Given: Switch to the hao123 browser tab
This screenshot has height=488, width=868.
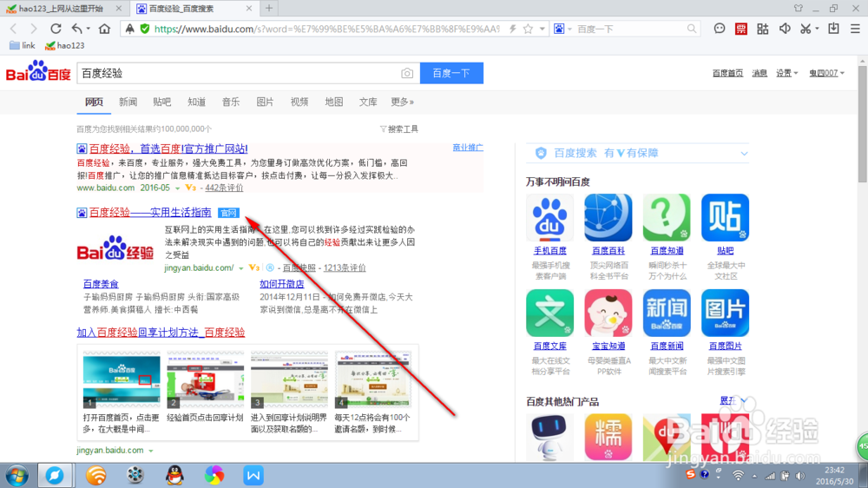Looking at the screenshot, I should coord(64,9).
